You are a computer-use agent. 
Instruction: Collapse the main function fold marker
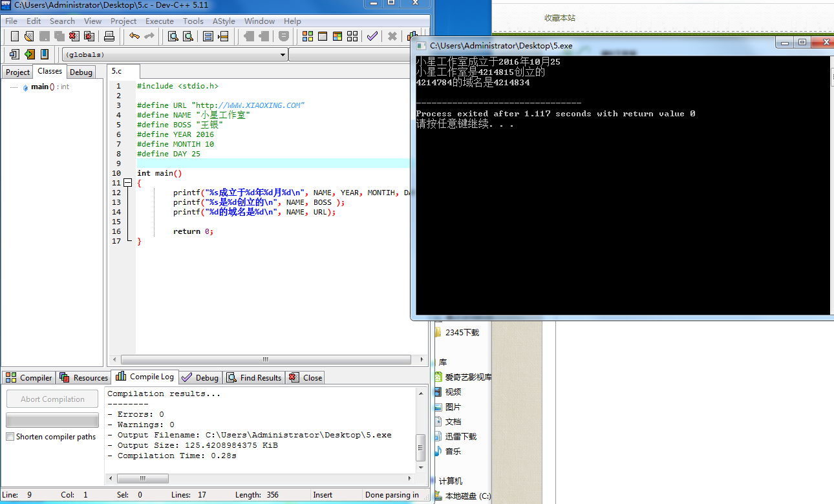(x=127, y=183)
